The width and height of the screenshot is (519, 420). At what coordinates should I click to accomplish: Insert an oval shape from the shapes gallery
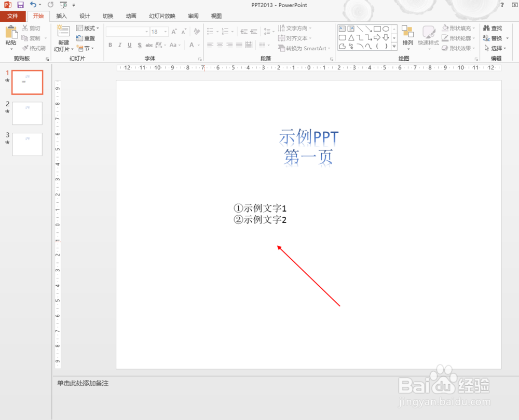click(x=387, y=28)
